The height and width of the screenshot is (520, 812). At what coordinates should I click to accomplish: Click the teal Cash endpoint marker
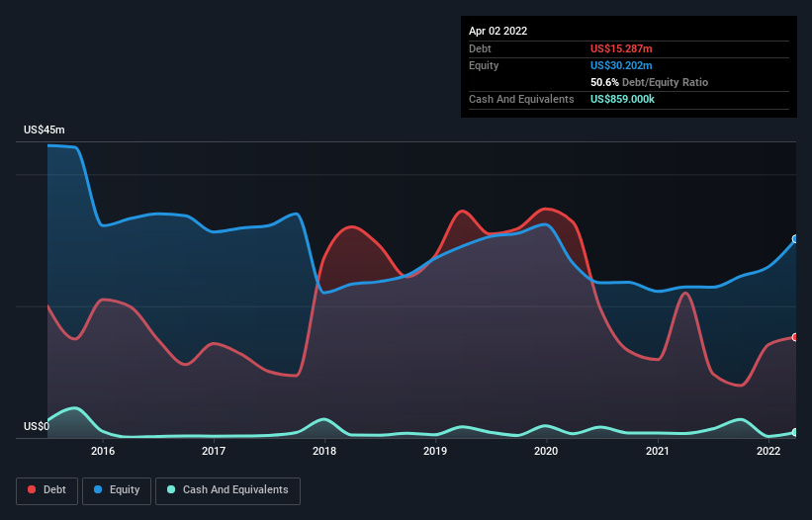(795, 432)
